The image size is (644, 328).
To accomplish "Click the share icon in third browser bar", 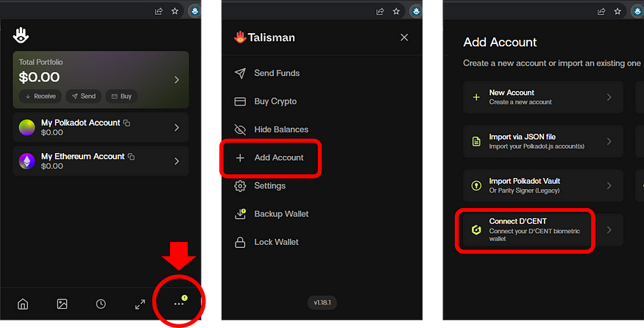I will (601, 12).
